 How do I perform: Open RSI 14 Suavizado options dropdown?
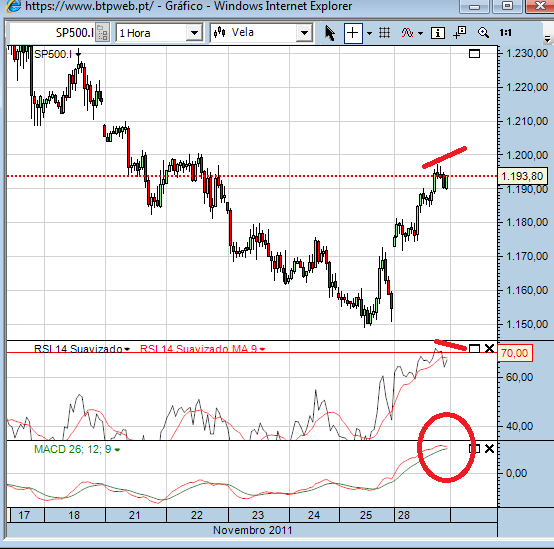tap(127, 349)
